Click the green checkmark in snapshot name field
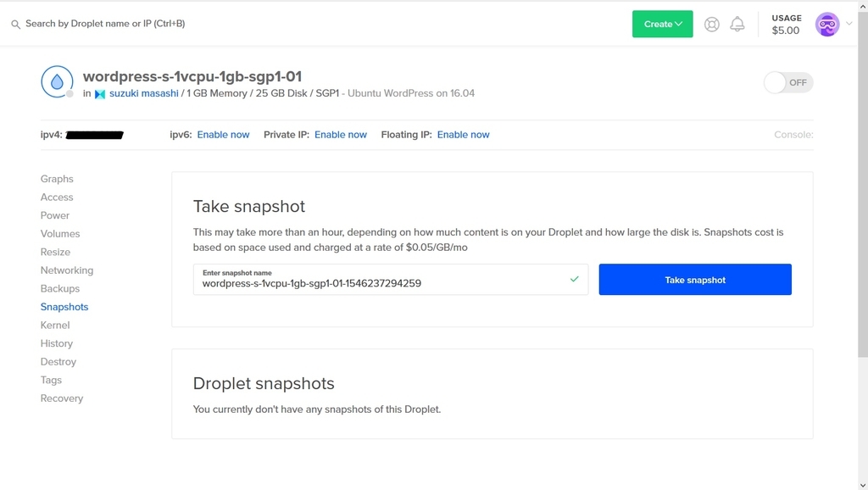Image resolution: width=868 pixels, height=490 pixels. [574, 279]
